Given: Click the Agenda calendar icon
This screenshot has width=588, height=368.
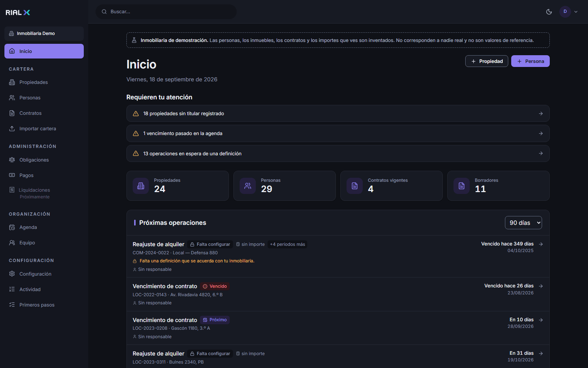Looking at the screenshot, I should [12, 227].
